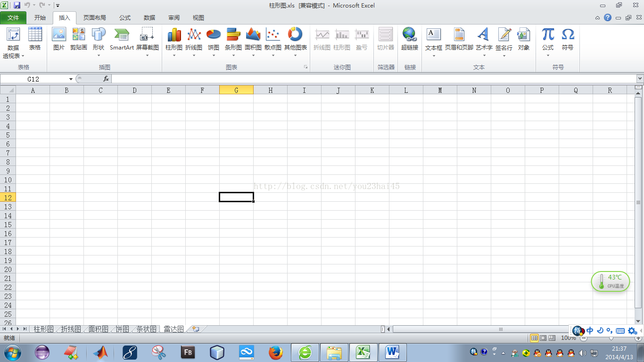The width and height of the screenshot is (644, 362).
Task: Zoom out with the minus button
Action: point(584,338)
